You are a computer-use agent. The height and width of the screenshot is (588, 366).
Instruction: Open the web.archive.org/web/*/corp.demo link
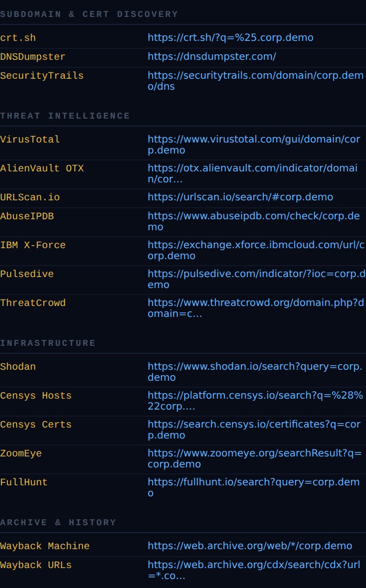250,546
